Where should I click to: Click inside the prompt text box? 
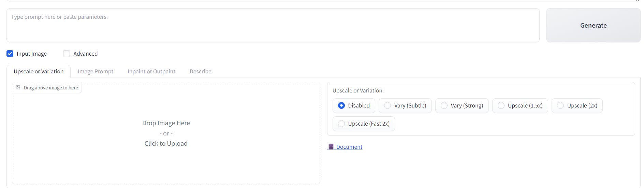(273, 26)
